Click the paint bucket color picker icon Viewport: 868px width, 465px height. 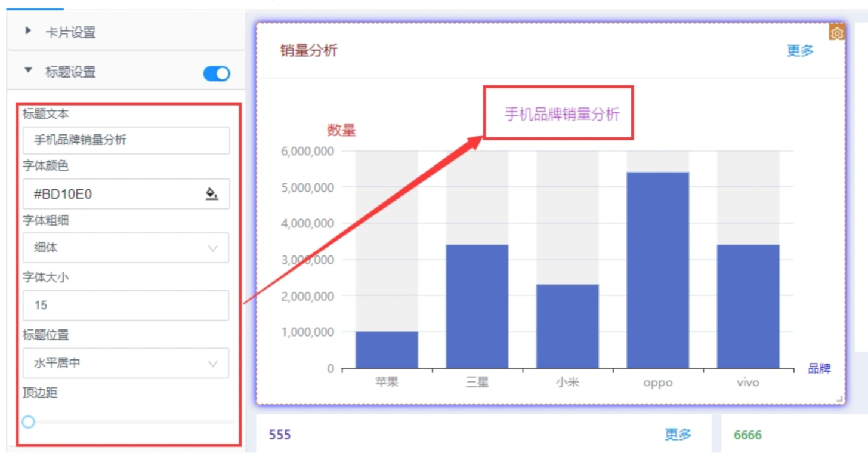pyautogui.click(x=212, y=193)
